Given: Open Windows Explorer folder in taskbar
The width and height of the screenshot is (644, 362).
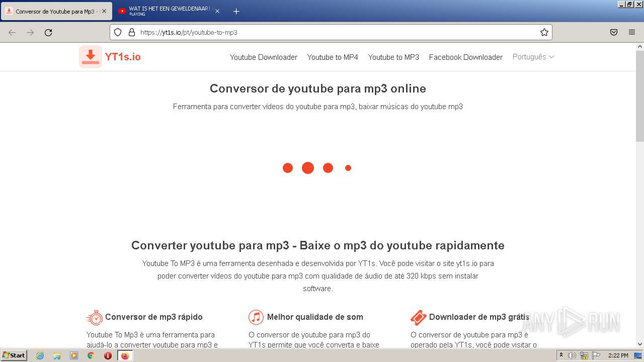Looking at the screenshot, I should click(57, 355).
